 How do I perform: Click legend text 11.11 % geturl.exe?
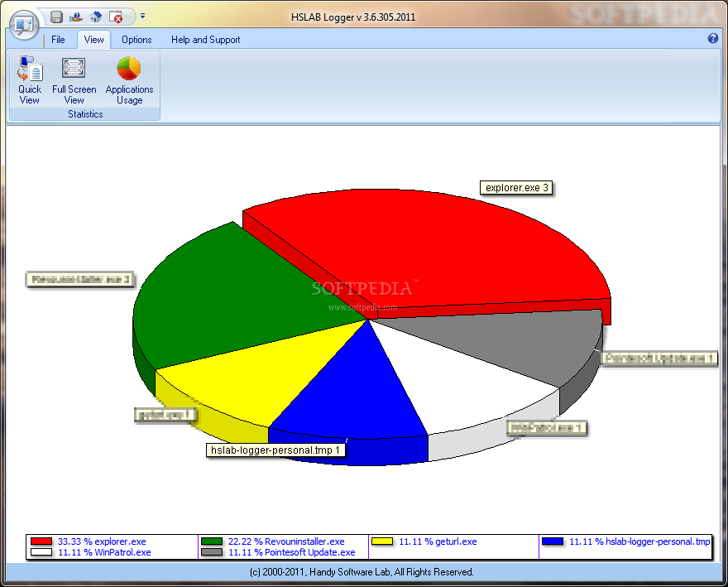438,541
